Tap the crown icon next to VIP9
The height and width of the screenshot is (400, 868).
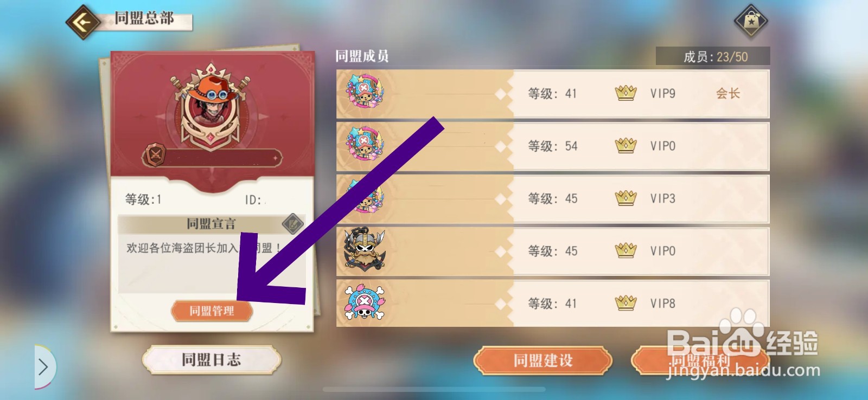[626, 93]
